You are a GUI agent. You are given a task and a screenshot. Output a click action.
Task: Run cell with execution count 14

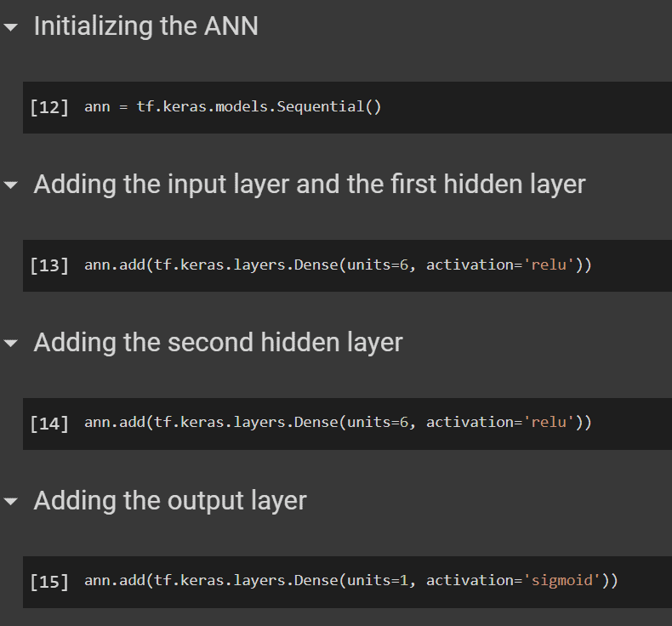pyautogui.click(x=49, y=424)
